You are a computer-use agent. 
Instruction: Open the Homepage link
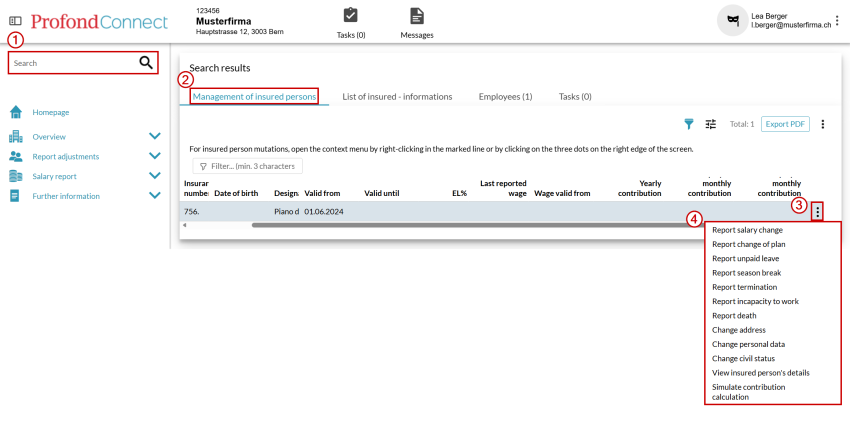click(x=51, y=112)
